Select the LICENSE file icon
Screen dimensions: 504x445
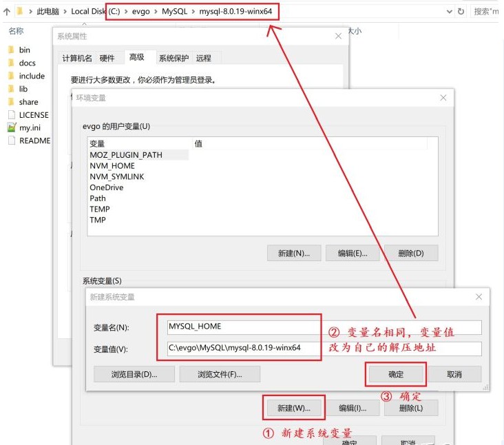point(12,115)
